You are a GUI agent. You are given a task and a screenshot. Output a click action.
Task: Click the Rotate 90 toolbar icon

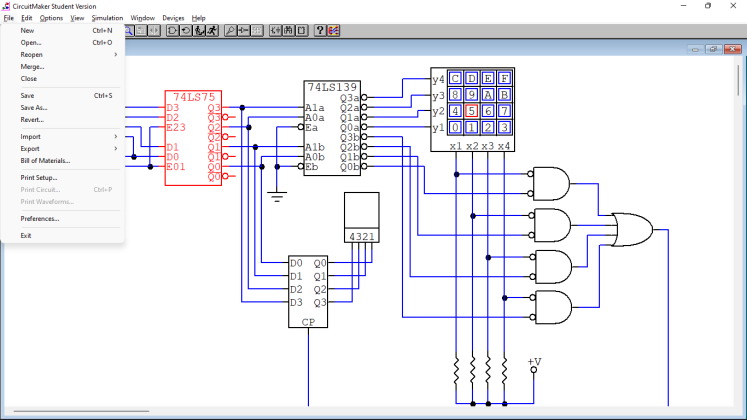(x=141, y=31)
